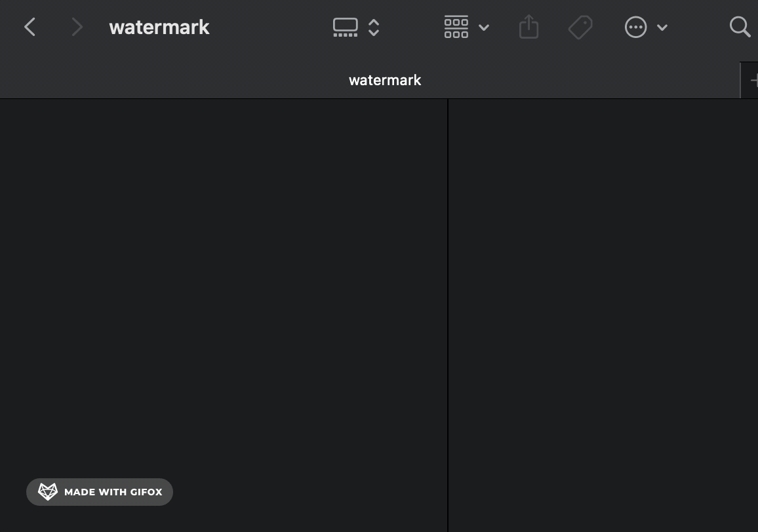Expand the chevron beside the ellipsis icon

coord(662,28)
